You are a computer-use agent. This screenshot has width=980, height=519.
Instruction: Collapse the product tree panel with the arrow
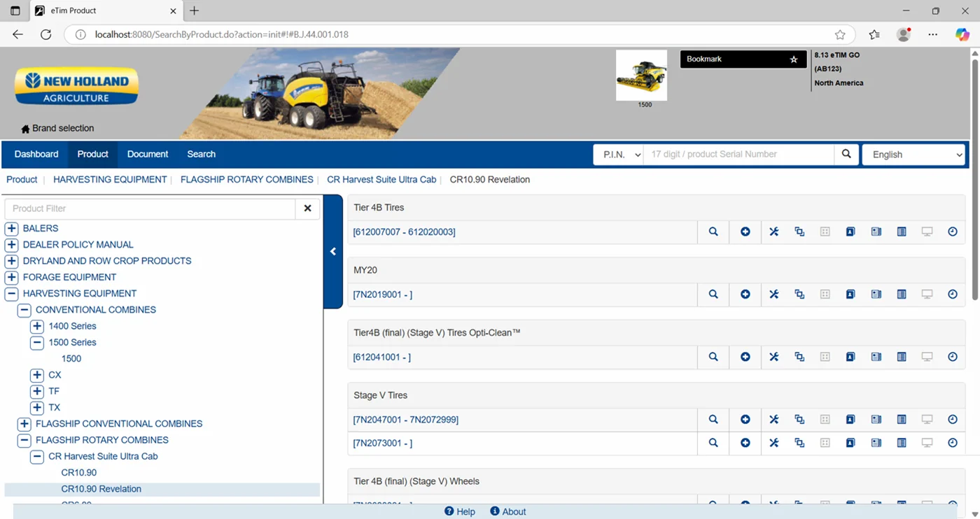[333, 251]
